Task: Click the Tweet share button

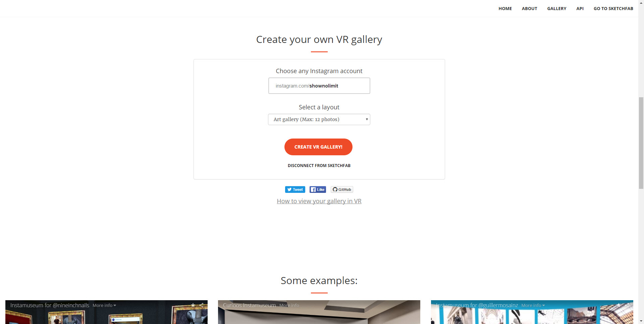Action: (295, 190)
